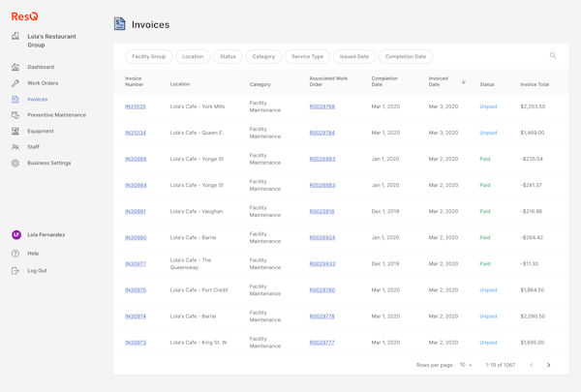Viewport: 581px width, 392px height.
Task: Click the Preventive Maintenance icon
Action: click(15, 115)
